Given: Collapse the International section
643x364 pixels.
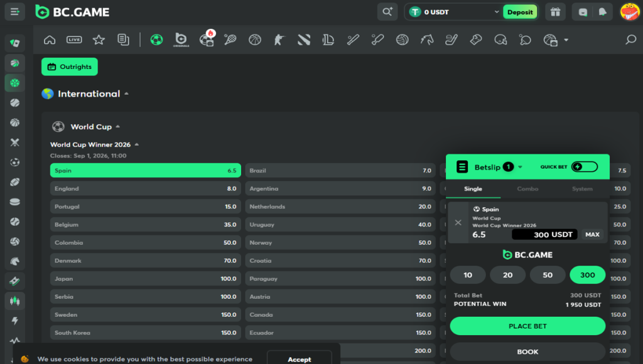Looking at the screenshot, I should (x=126, y=94).
